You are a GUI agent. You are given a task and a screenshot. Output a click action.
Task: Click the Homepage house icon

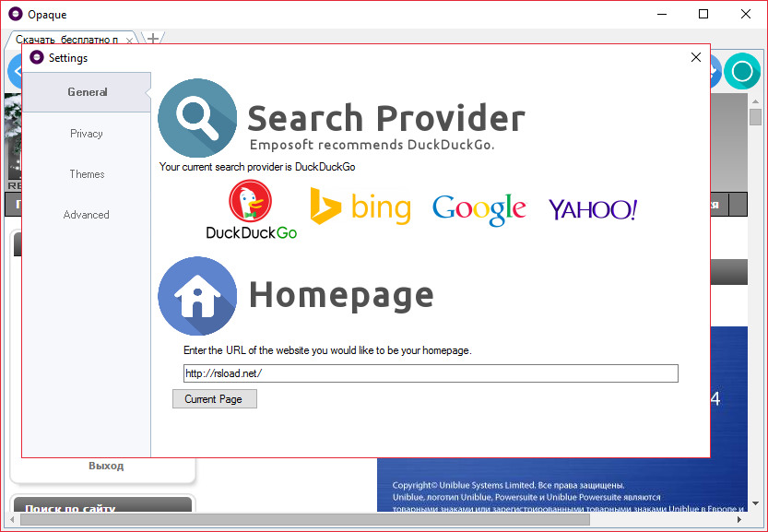(197, 296)
